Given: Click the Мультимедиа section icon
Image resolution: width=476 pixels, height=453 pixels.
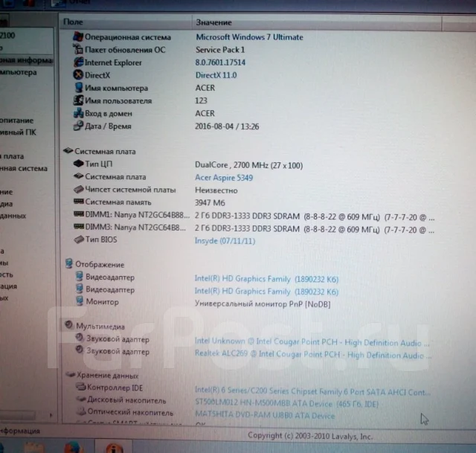Looking at the screenshot, I should point(69,325).
